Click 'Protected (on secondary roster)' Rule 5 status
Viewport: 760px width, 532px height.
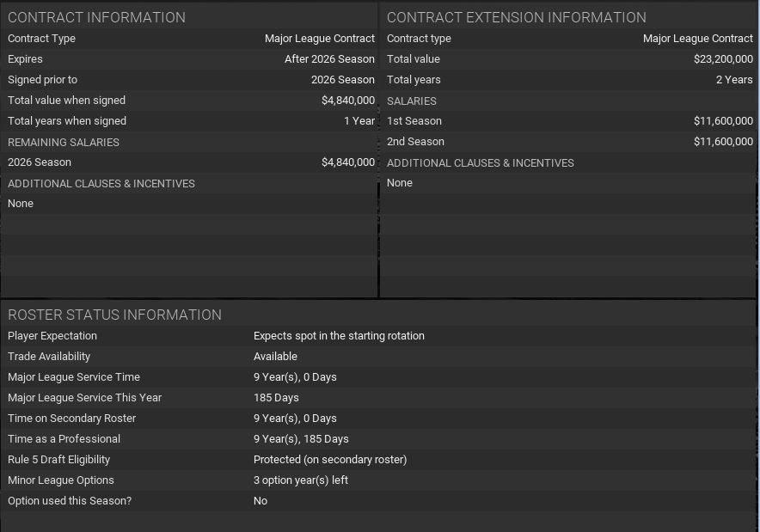(x=330, y=460)
